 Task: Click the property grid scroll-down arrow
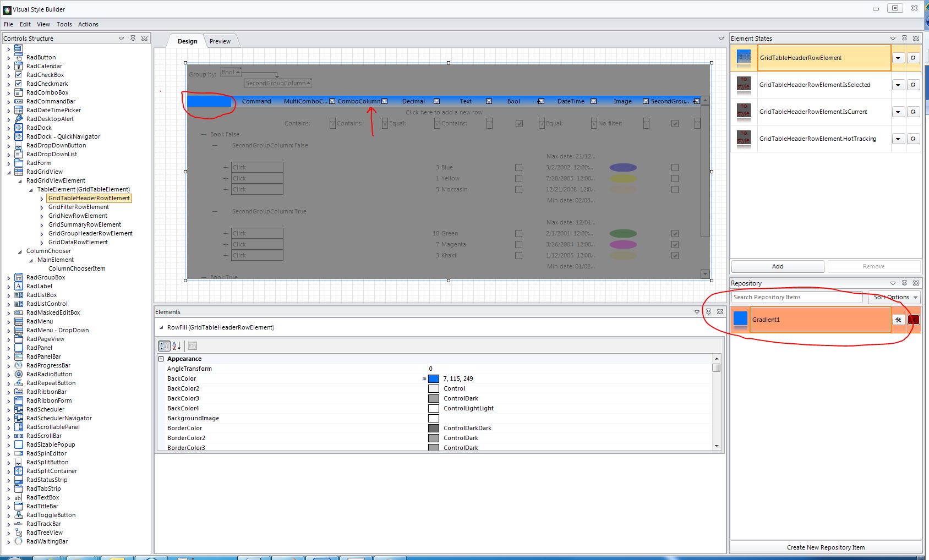tap(716, 446)
